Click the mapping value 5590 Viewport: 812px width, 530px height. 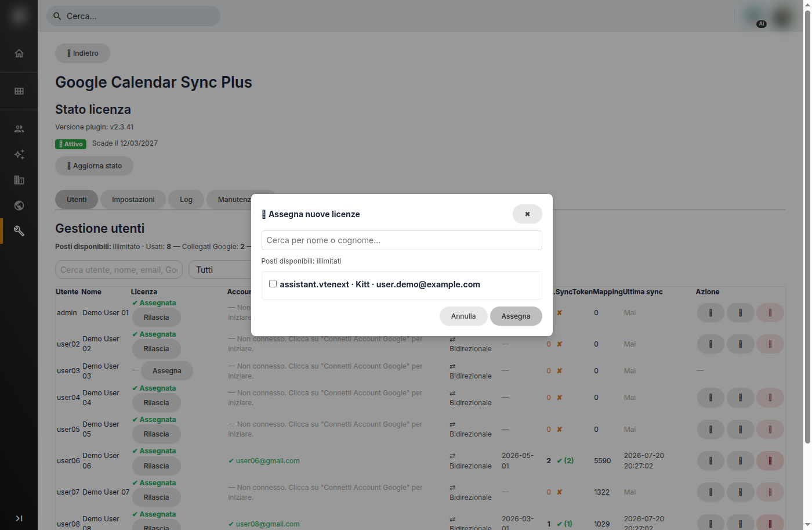[603, 461]
